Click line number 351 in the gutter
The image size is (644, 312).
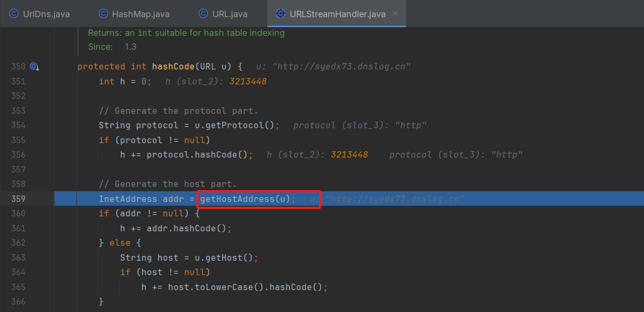coord(18,81)
